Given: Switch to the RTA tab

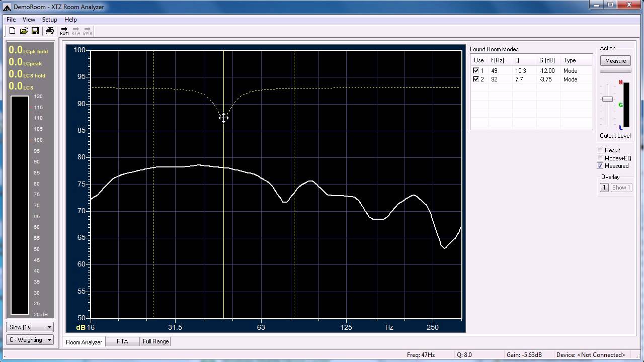Looking at the screenshot, I should [122, 341].
